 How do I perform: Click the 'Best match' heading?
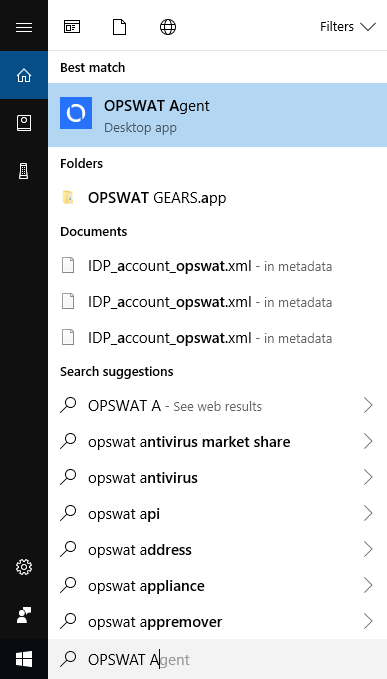click(93, 68)
